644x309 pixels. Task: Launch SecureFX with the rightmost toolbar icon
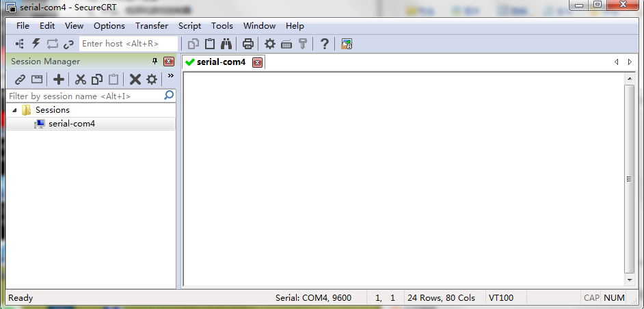347,44
